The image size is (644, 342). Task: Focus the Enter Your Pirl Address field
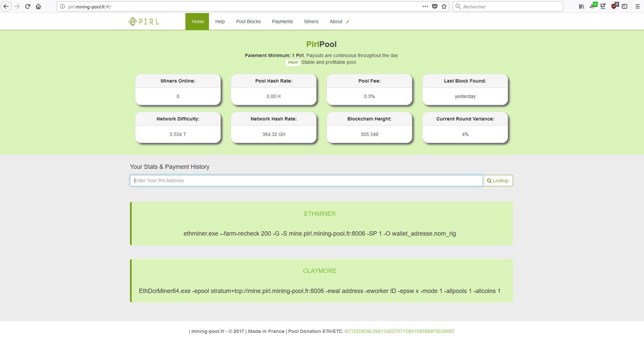(x=306, y=181)
